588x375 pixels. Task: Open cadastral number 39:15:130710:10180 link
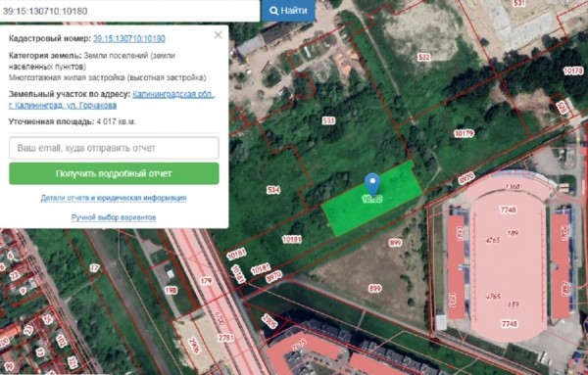tap(129, 38)
